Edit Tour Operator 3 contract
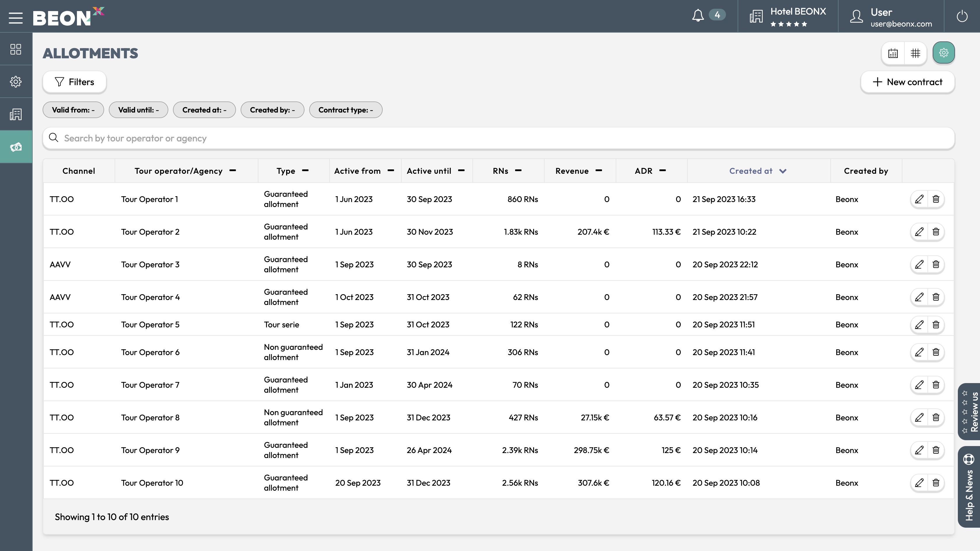 [x=919, y=264]
